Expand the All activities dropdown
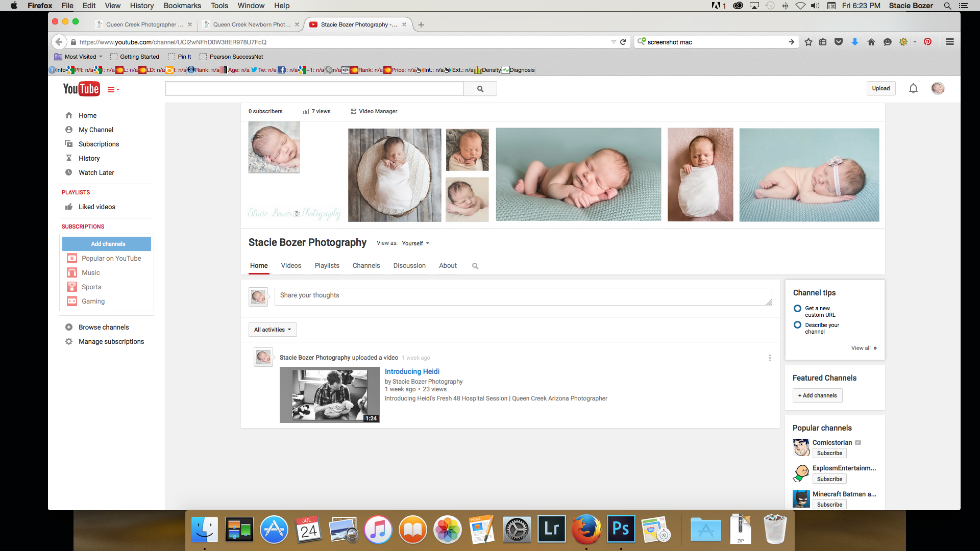 (273, 330)
